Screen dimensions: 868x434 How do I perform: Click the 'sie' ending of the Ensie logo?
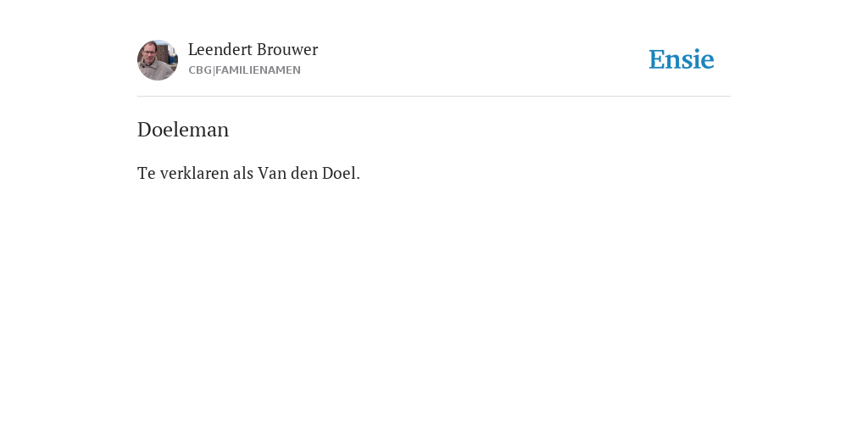point(698,60)
